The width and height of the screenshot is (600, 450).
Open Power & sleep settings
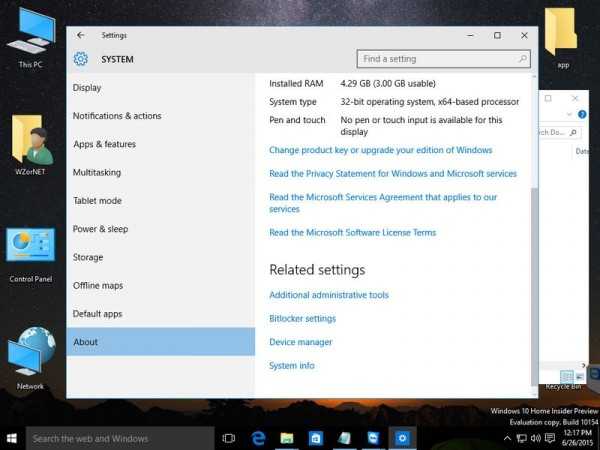160,229
